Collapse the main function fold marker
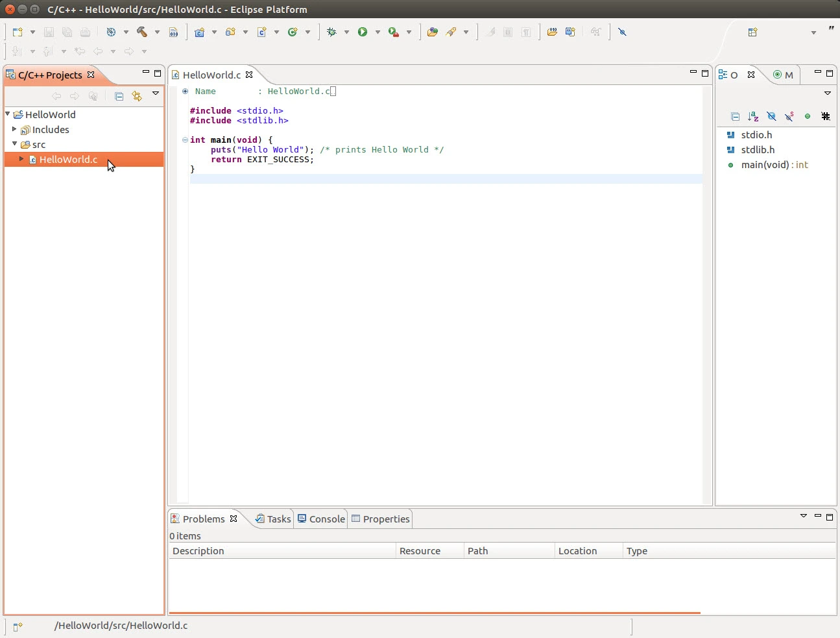This screenshot has width=840, height=638. 186,140
